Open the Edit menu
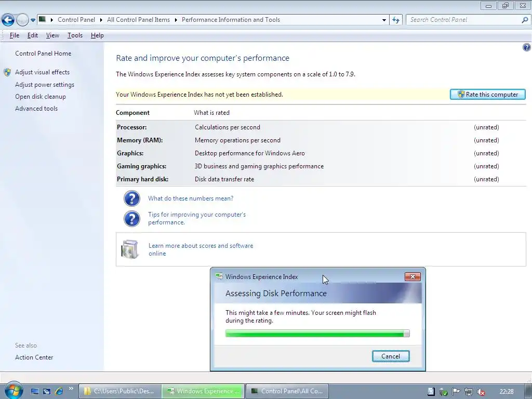The image size is (532, 399). (33, 35)
